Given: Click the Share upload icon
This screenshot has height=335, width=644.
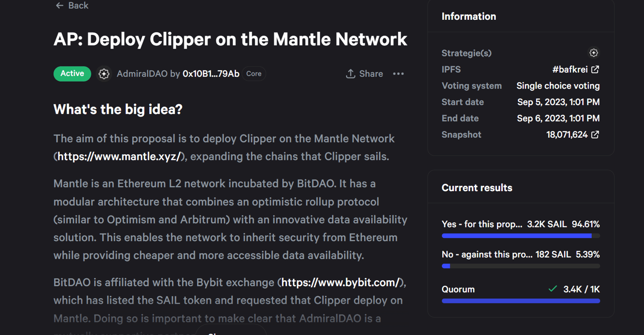Looking at the screenshot, I should [350, 74].
